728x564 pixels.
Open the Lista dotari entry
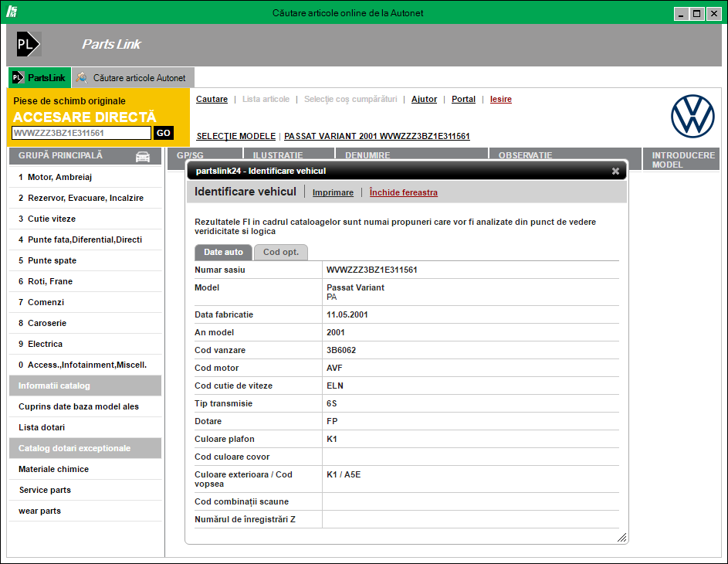[86, 427]
